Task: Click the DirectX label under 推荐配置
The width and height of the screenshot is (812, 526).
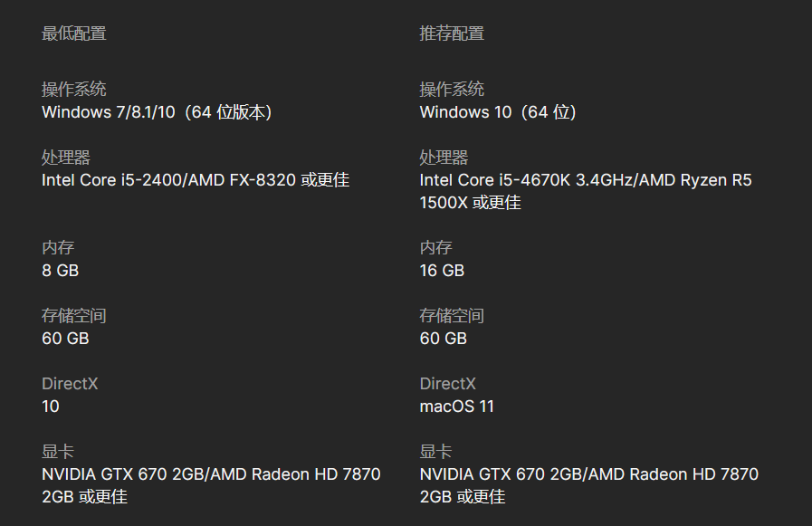Action: (x=447, y=384)
